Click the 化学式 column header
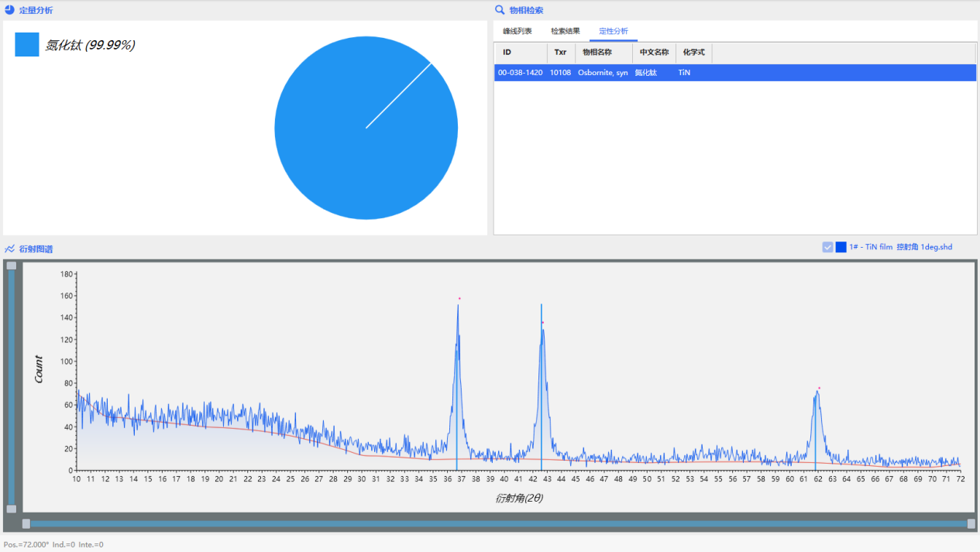The height and width of the screenshot is (552, 980). [x=693, y=53]
